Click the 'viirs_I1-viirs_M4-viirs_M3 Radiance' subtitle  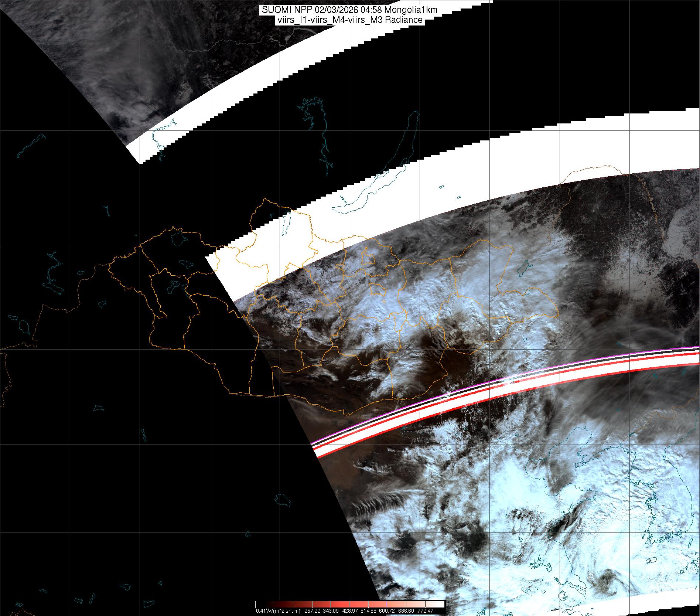point(349,20)
